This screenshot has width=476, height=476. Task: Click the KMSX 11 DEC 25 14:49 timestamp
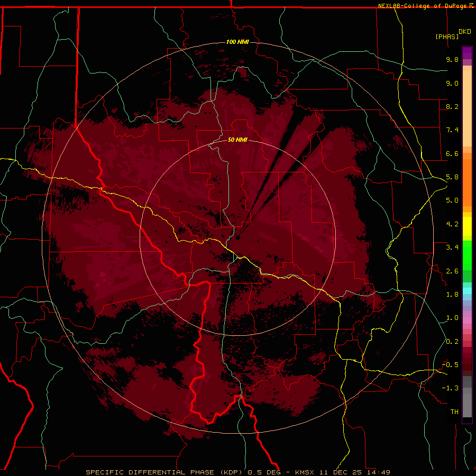[x=343, y=472]
